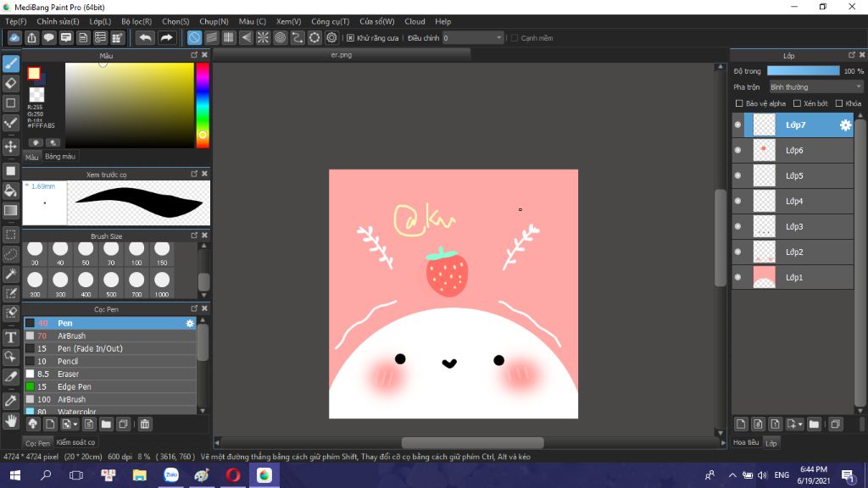Viewport: 868px width, 488px height.
Task: Adjust the Độ trong opacity slider
Action: (x=803, y=71)
